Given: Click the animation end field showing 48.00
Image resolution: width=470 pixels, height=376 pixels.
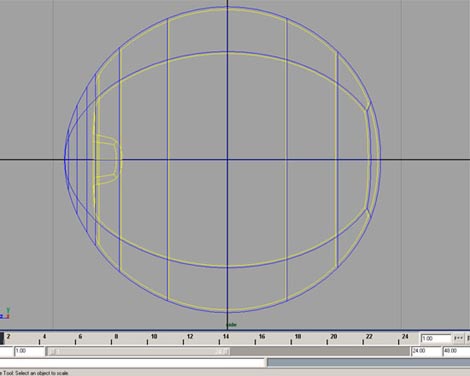Looking at the screenshot, I should (456, 351).
